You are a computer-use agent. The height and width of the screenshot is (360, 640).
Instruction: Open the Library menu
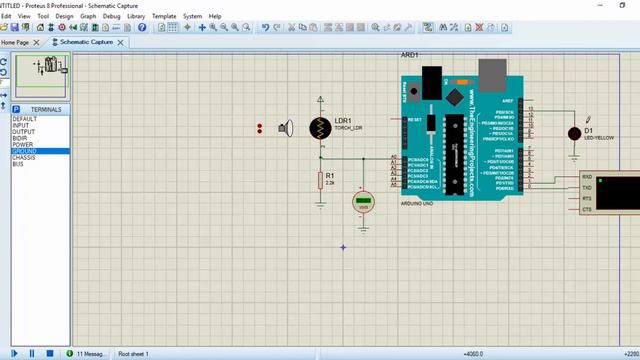136,16
